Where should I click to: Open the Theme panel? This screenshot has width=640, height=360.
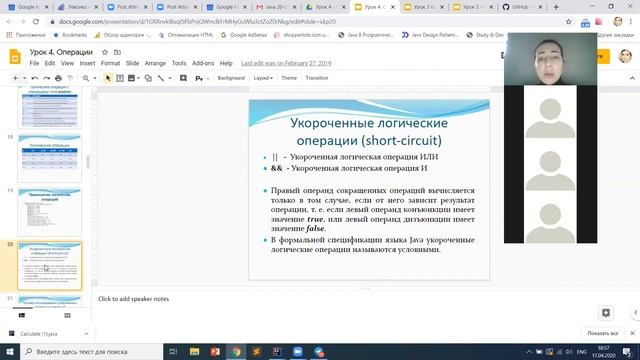click(289, 78)
